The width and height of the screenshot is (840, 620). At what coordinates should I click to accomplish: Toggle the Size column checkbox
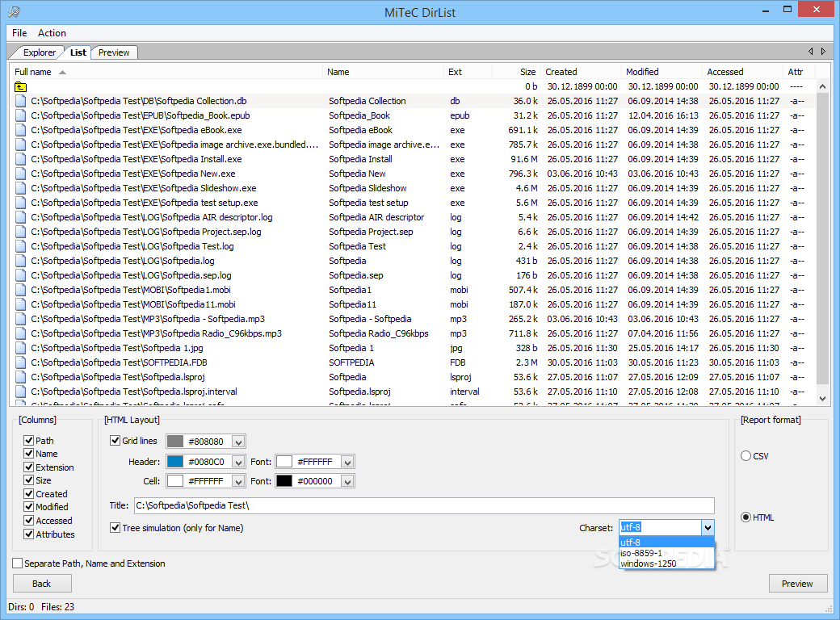(x=29, y=480)
